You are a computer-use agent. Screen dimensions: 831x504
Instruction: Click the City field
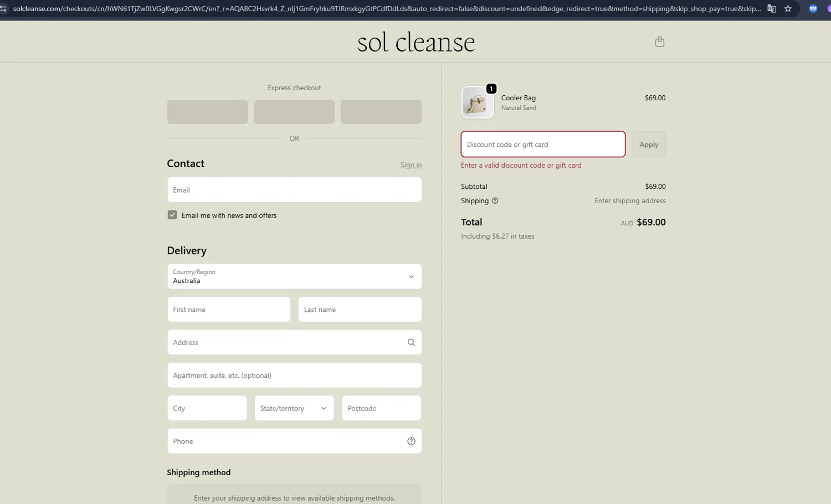[x=207, y=408]
